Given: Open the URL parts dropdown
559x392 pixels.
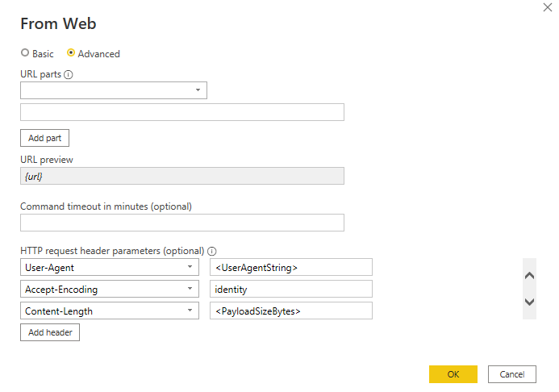Looking at the screenshot, I should coord(114,90).
